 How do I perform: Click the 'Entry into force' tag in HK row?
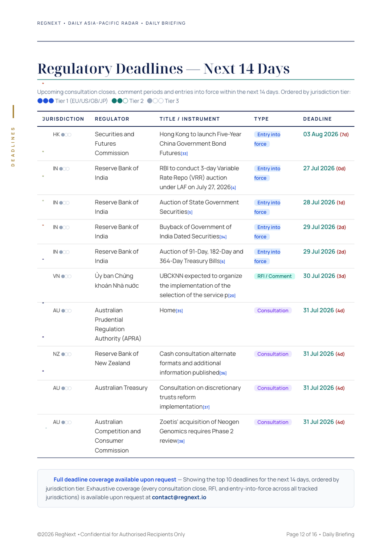coord(268,139)
